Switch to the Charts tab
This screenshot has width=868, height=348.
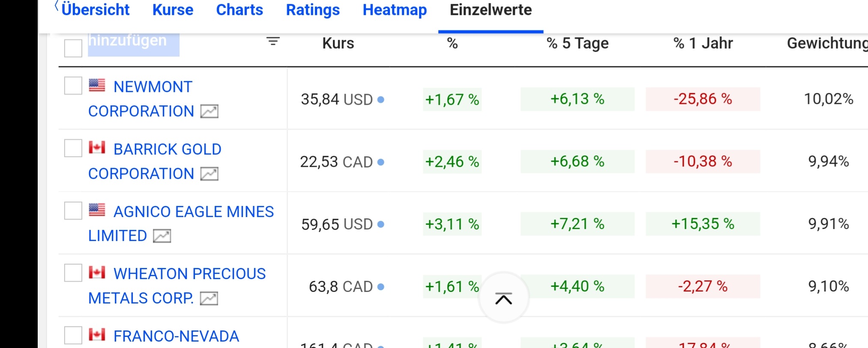tap(239, 10)
